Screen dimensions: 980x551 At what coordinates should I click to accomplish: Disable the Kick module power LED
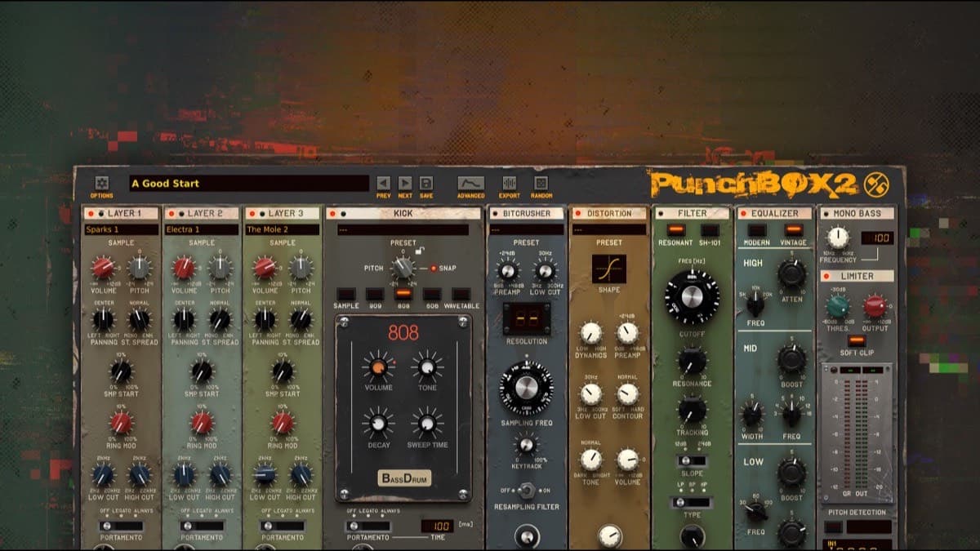click(x=332, y=214)
